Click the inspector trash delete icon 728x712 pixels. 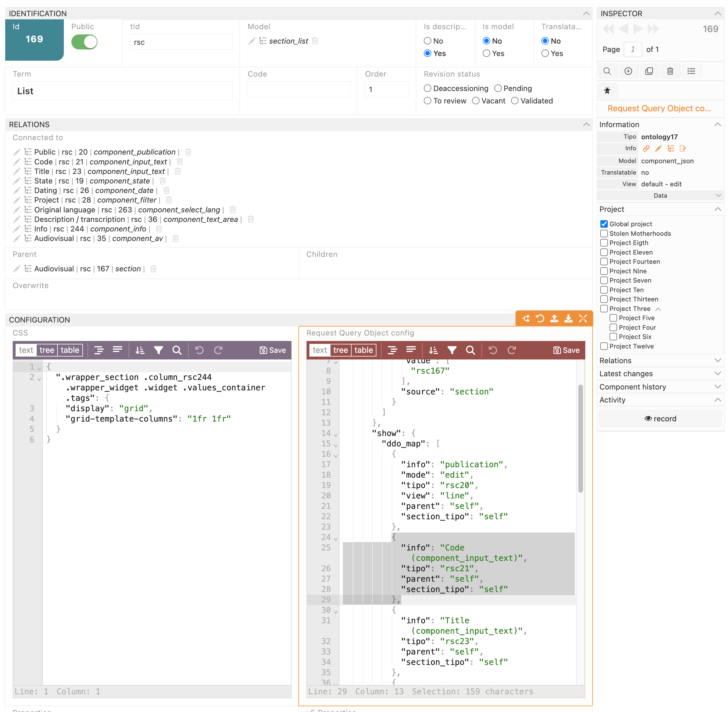coord(670,71)
